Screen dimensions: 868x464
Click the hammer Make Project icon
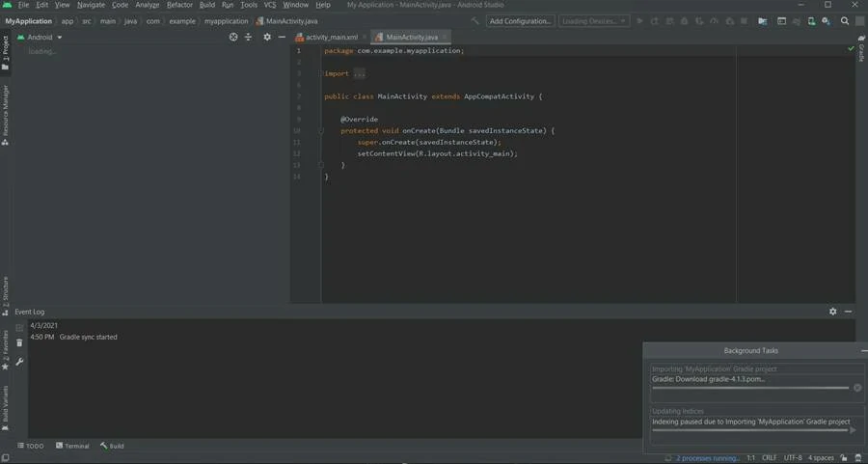pyautogui.click(x=475, y=20)
